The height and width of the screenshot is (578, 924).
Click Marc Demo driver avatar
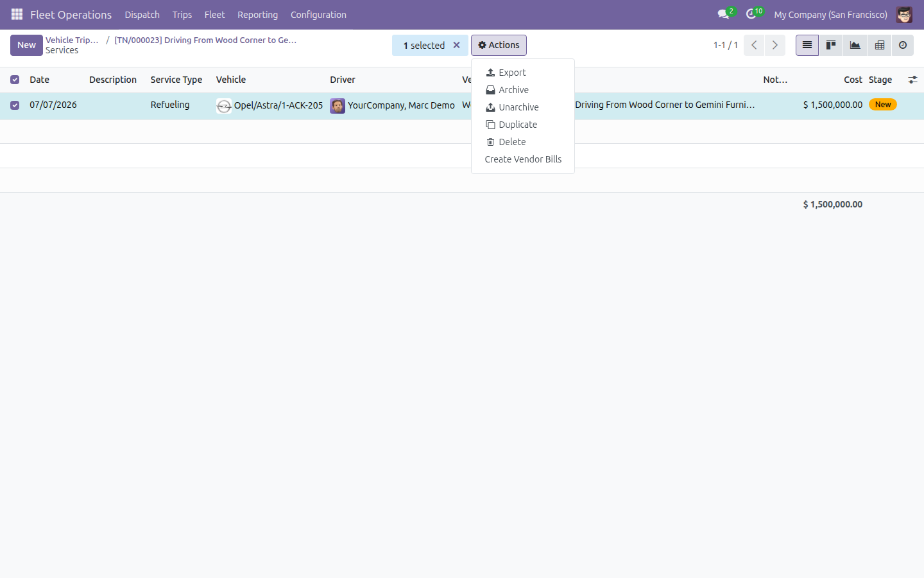338,106
